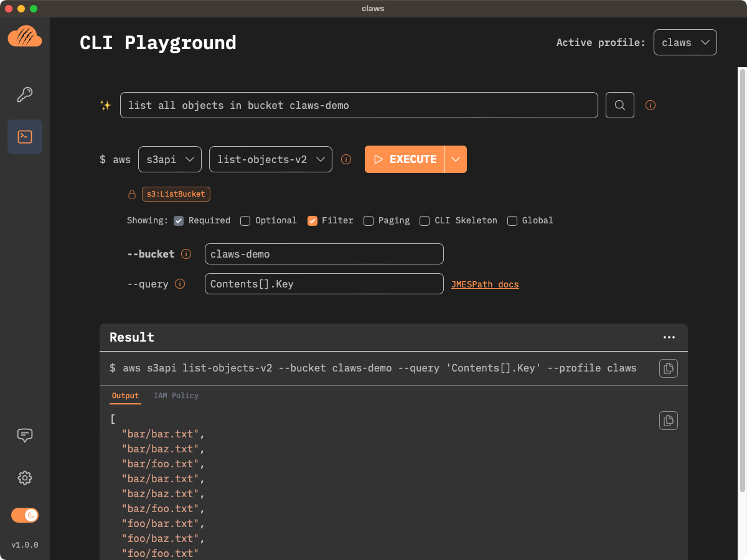Uncheck the Filter checkbox

[x=312, y=220]
